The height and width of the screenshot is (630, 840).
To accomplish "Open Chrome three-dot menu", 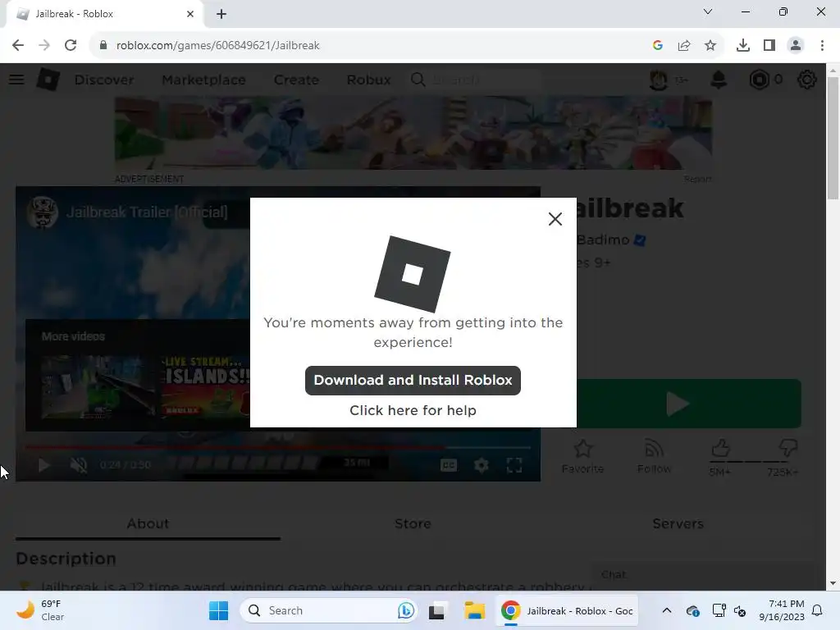I will pyautogui.click(x=822, y=45).
